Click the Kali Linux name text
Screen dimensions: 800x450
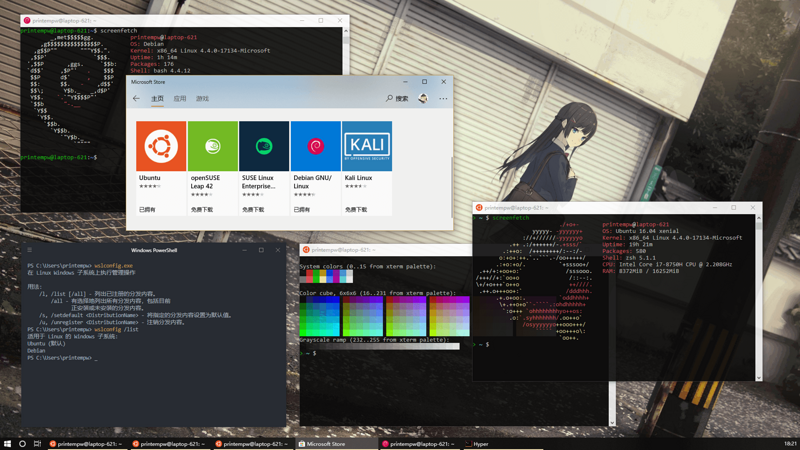pyautogui.click(x=358, y=178)
